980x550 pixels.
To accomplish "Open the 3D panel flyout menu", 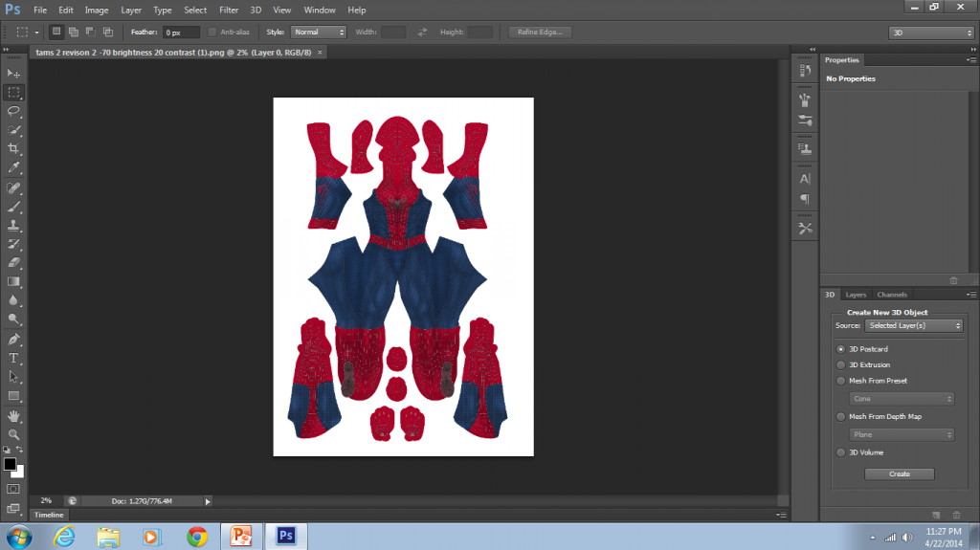I will [971, 295].
